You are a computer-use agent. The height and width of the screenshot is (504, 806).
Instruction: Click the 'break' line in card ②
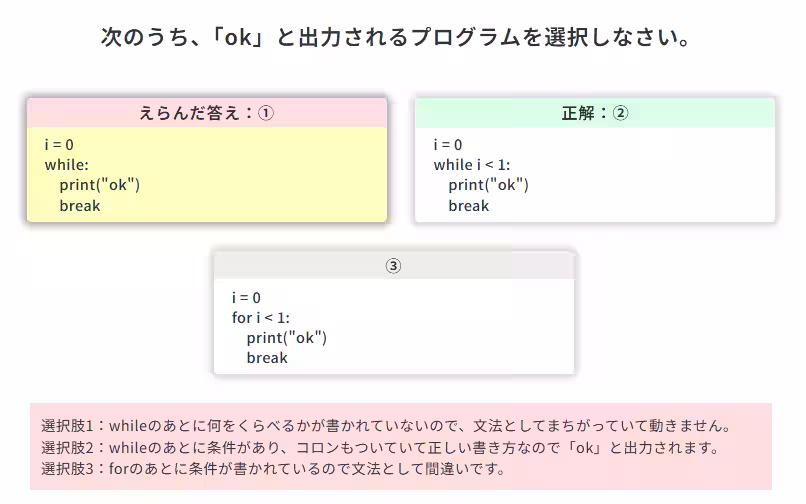click(x=469, y=206)
